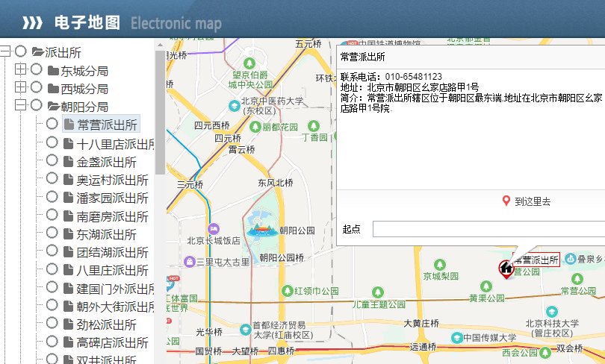This screenshot has width=605, height=364.
Task: Click the 常营派出所 red label on map
Action: coord(536,260)
